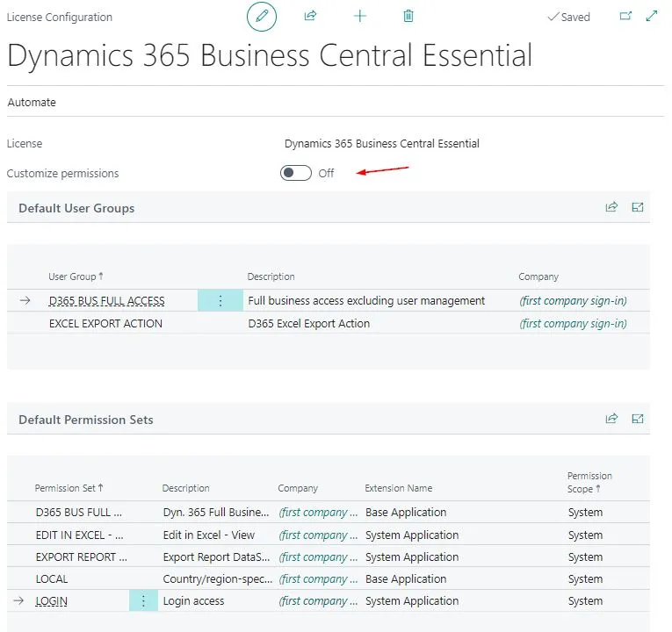This screenshot has width=672, height=632.
Task: Expand Default User Groups to full view
Action: 638,207
